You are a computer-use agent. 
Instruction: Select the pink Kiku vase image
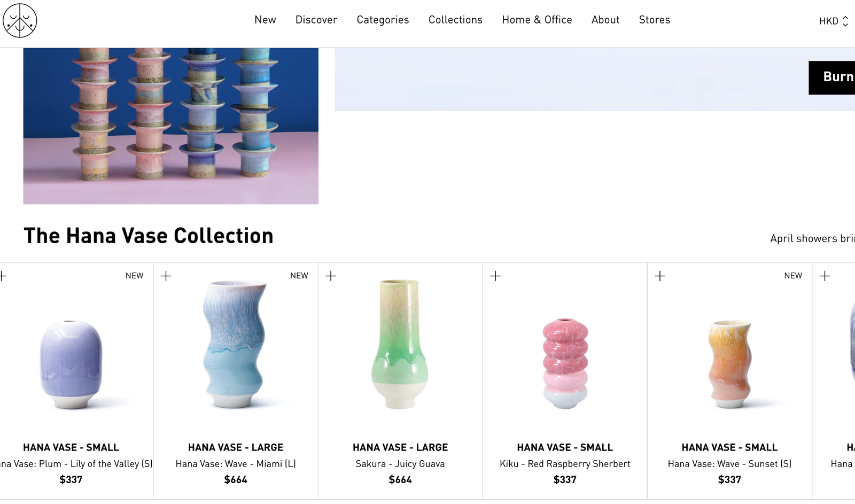(x=565, y=363)
